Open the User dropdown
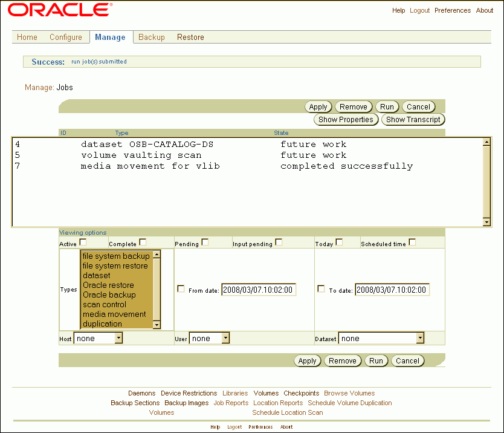The height and width of the screenshot is (433, 504). pyautogui.click(x=209, y=338)
